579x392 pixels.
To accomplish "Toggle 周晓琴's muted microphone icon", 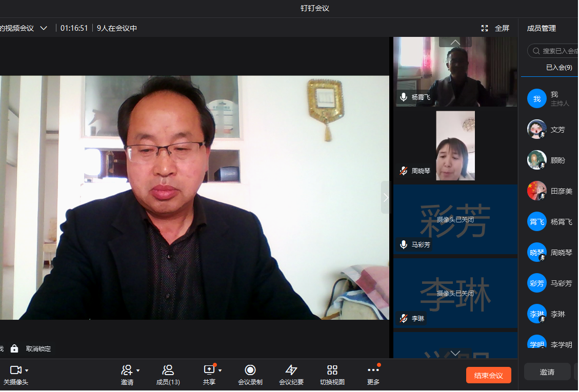I will tap(404, 171).
